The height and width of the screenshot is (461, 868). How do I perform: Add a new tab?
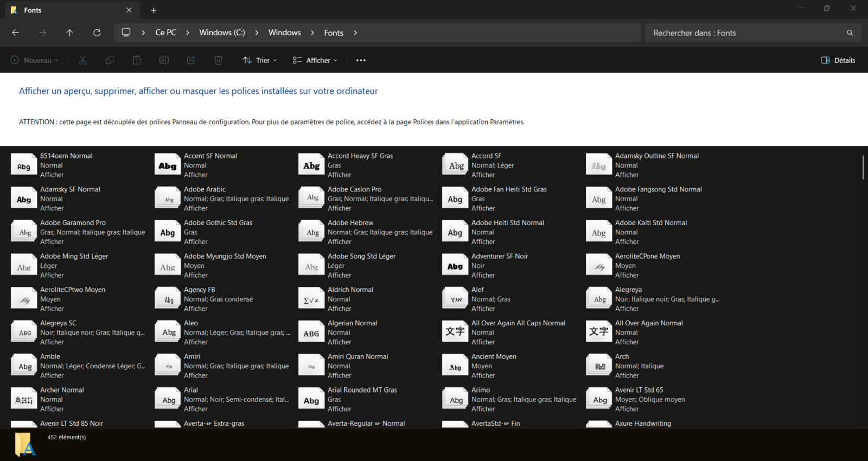coord(154,10)
